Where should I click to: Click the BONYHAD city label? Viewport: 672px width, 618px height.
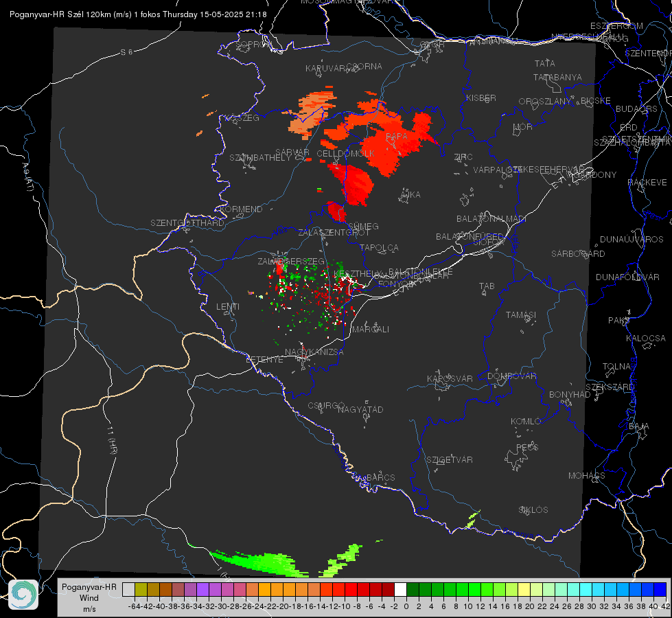570,395
